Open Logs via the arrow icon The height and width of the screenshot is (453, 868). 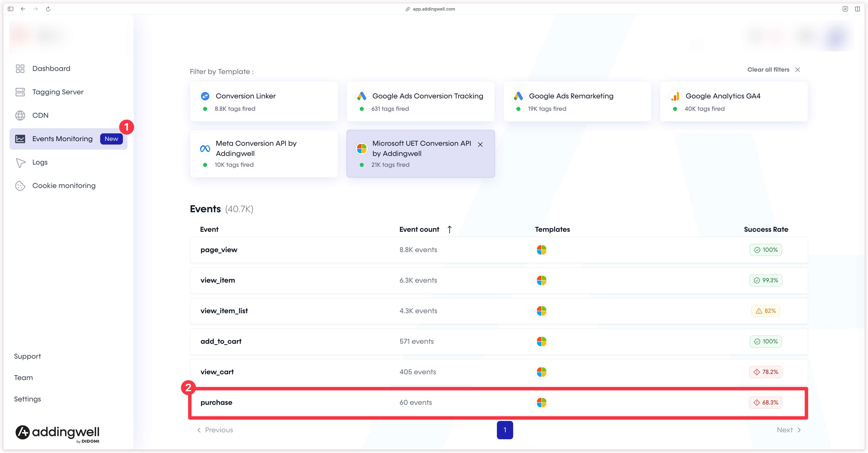click(x=20, y=163)
